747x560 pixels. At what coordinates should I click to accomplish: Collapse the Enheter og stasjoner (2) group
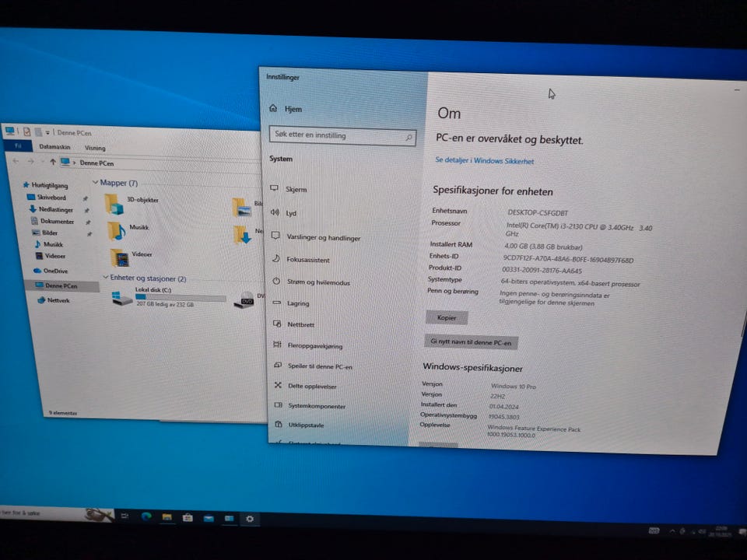point(105,277)
